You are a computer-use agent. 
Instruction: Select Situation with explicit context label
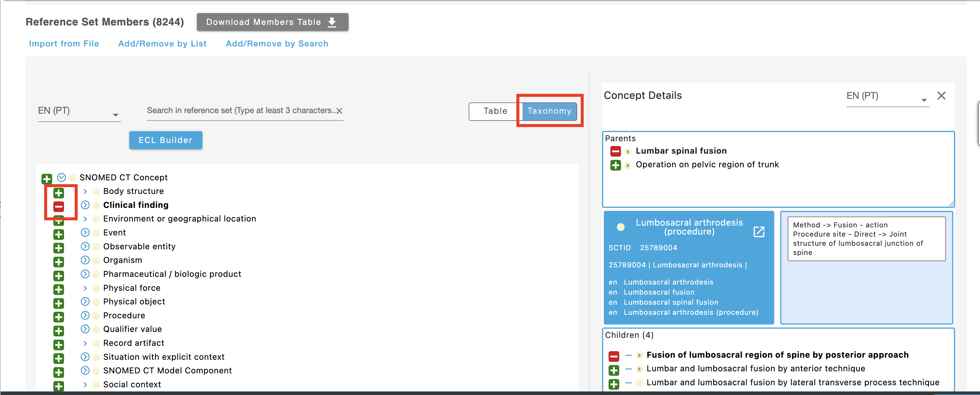164,357
